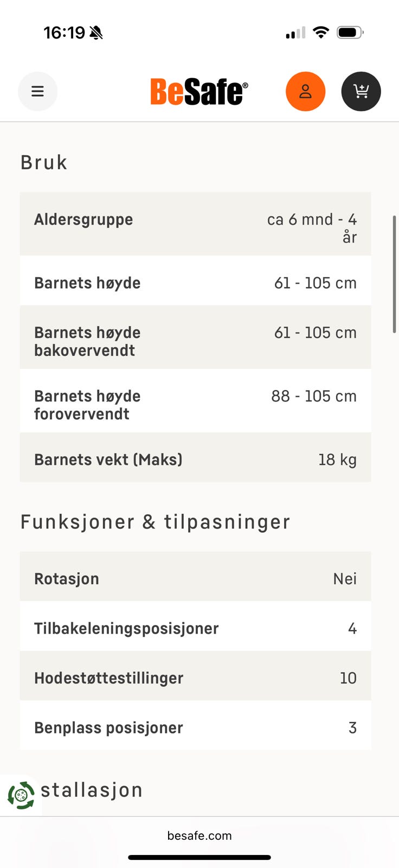Open the user account icon
Image resolution: width=399 pixels, height=868 pixels.
(306, 91)
